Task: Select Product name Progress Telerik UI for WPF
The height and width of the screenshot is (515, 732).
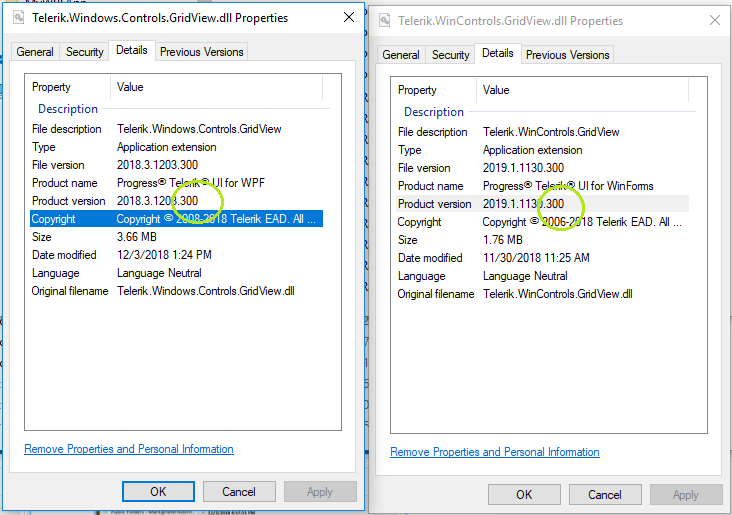Action: tap(176, 183)
